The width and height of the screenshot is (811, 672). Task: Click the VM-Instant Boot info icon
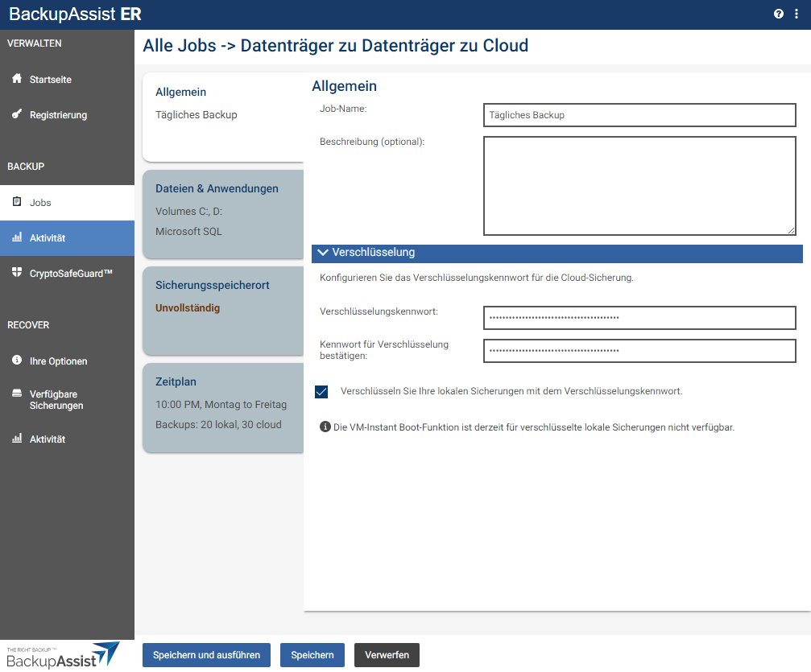tap(325, 427)
